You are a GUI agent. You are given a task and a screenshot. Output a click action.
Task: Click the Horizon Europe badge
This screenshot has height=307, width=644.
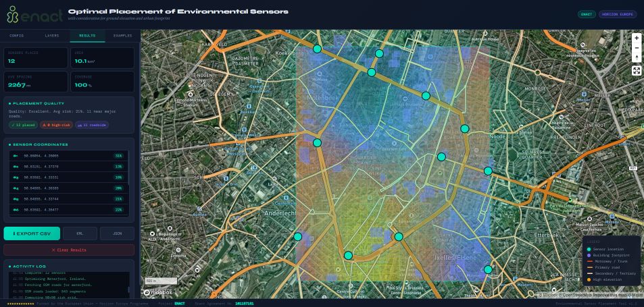coord(617,14)
